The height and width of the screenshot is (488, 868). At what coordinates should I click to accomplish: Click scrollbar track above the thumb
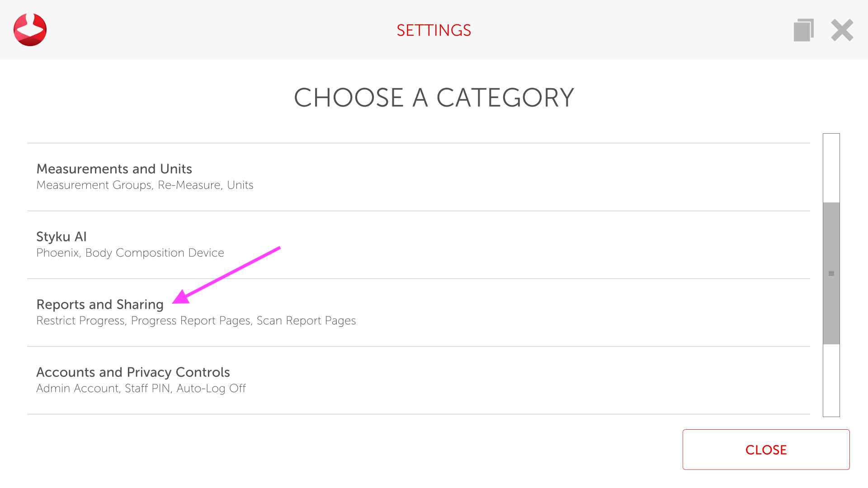pos(831,167)
